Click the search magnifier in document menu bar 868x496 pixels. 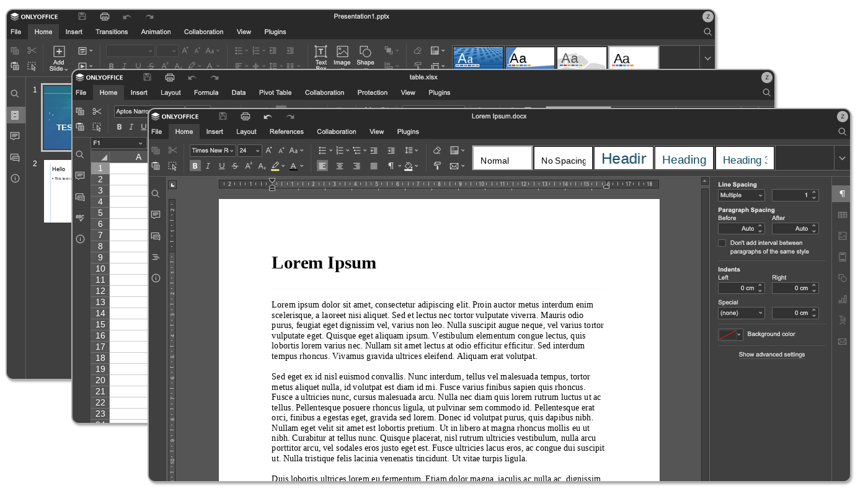click(842, 131)
